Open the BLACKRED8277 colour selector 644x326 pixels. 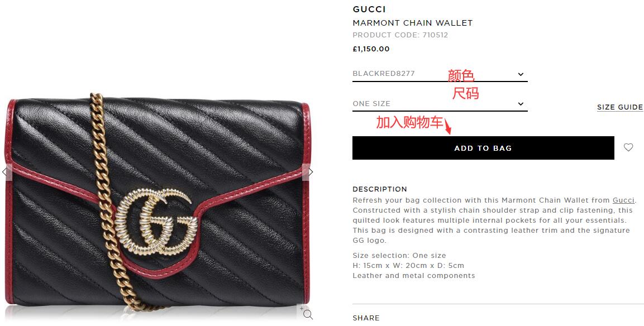(440, 74)
